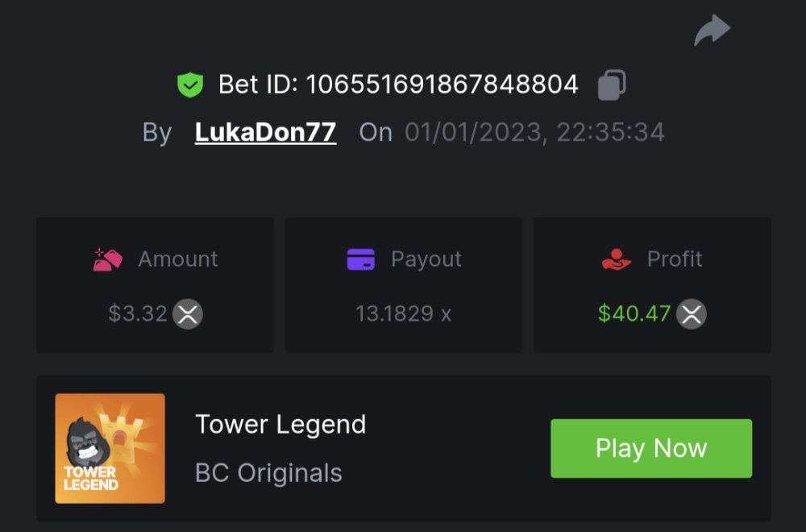Image resolution: width=806 pixels, height=532 pixels.
Task: Click the green $40.47 profit value
Action: point(634,314)
